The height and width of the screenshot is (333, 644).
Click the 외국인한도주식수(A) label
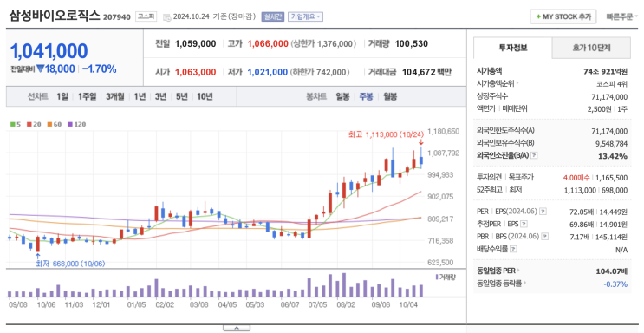pyautogui.click(x=505, y=131)
